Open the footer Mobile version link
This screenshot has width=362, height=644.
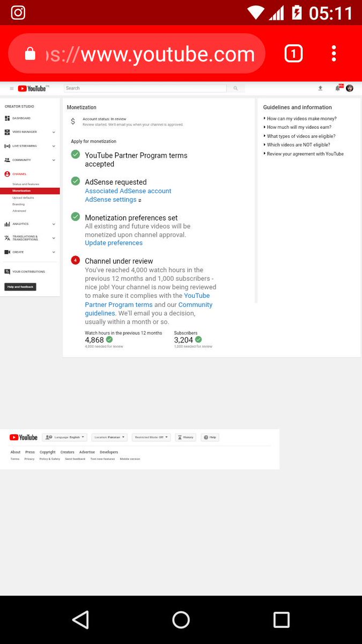coord(130,459)
